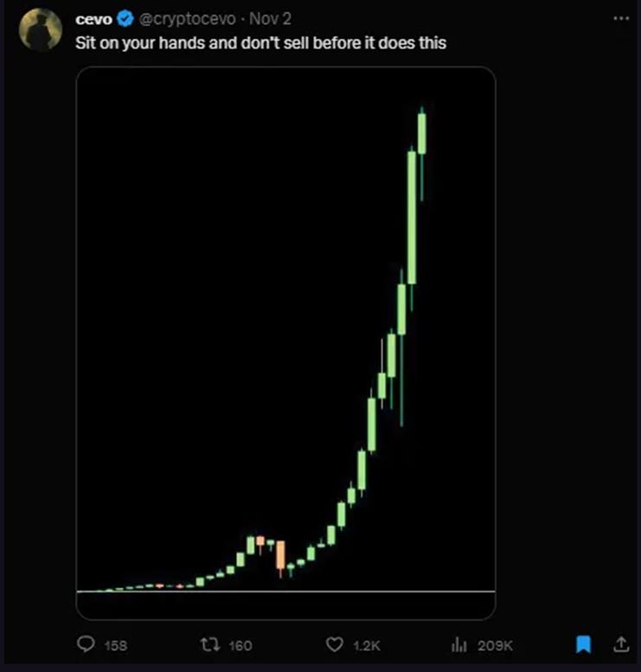Like the tweet with the heart icon
The width and height of the screenshot is (641, 672).
tap(335, 644)
